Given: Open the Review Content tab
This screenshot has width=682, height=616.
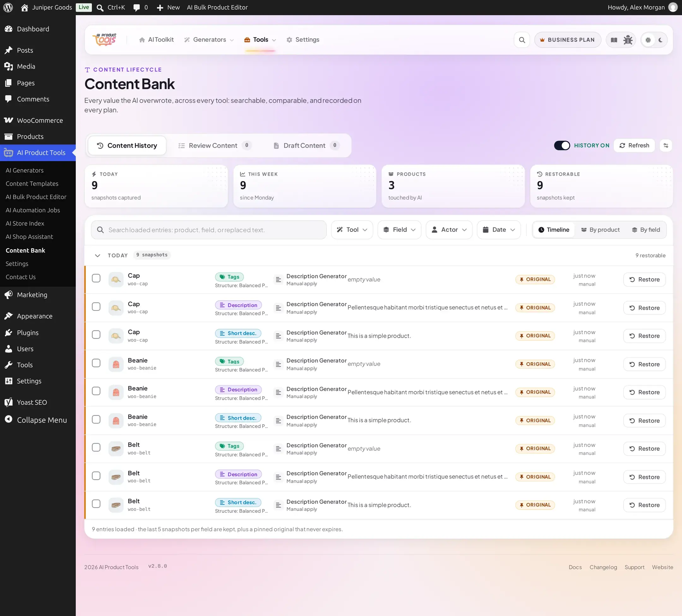Looking at the screenshot, I should click(x=215, y=146).
